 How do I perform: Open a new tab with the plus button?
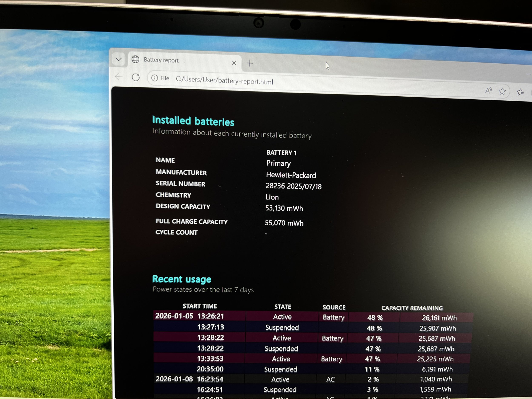tap(250, 63)
